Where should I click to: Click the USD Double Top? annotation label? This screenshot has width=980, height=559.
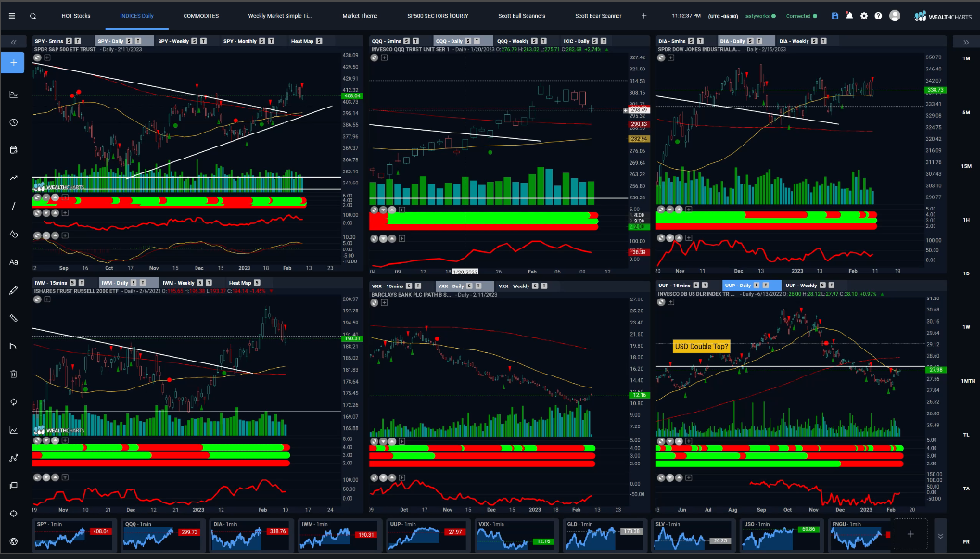tap(701, 346)
